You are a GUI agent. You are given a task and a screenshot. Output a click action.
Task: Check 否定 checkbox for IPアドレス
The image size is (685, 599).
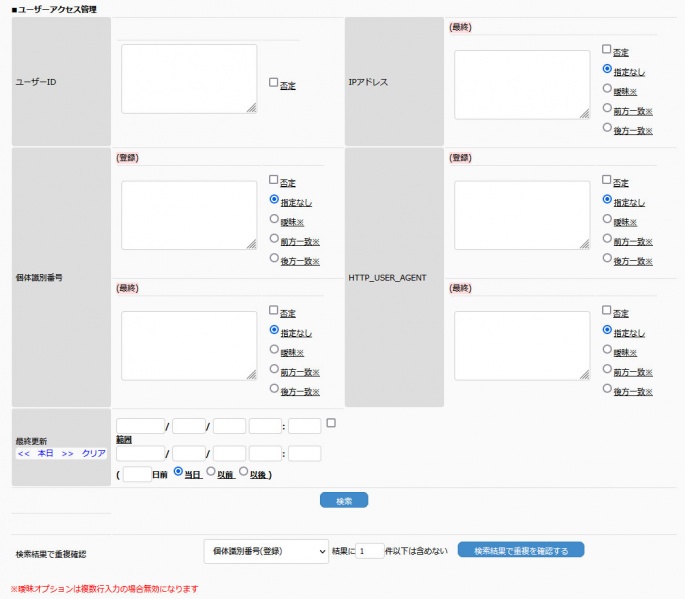[607, 49]
